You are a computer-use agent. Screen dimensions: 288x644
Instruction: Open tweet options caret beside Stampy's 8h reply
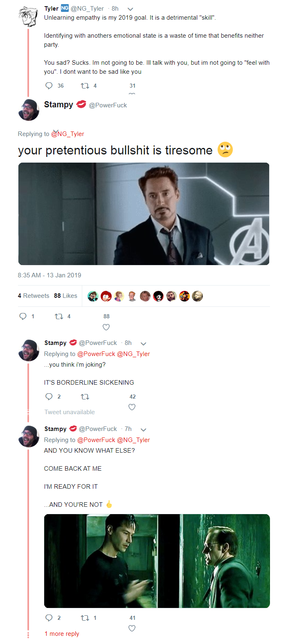coord(143,343)
